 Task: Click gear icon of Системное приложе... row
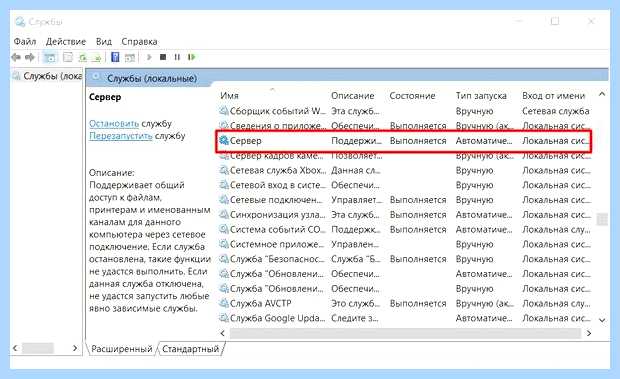pyautogui.click(x=224, y=244)
